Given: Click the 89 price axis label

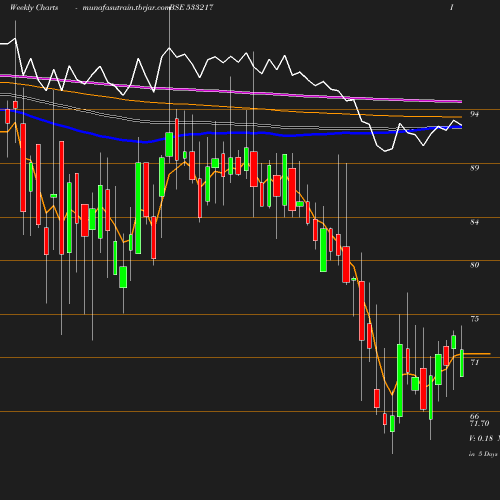Looking at the screenshot, I should click(474, 168).
